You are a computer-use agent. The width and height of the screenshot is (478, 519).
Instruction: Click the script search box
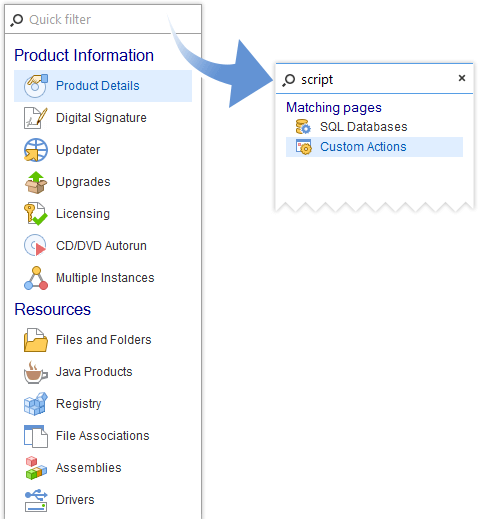coord(367,79)
